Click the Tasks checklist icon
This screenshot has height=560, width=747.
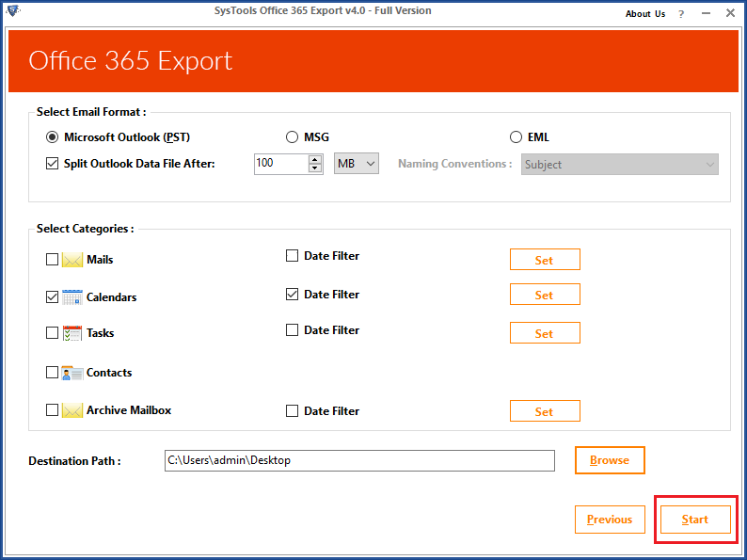pos(72,332)
